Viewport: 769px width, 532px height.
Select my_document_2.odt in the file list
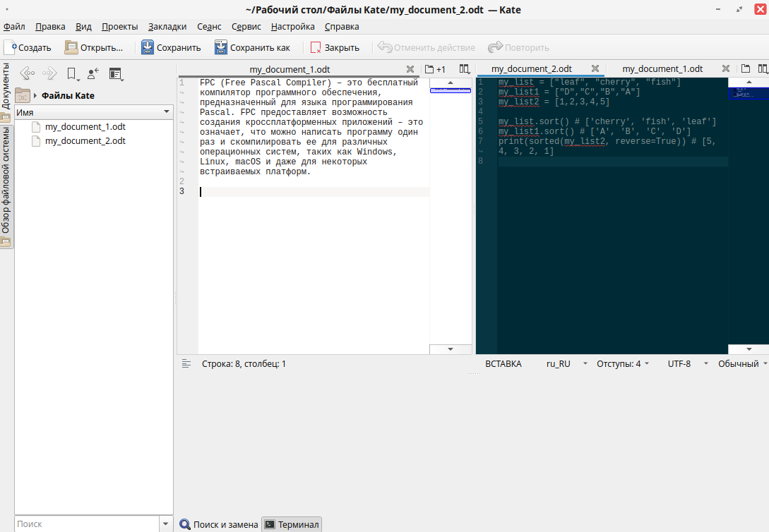(85, 141)
